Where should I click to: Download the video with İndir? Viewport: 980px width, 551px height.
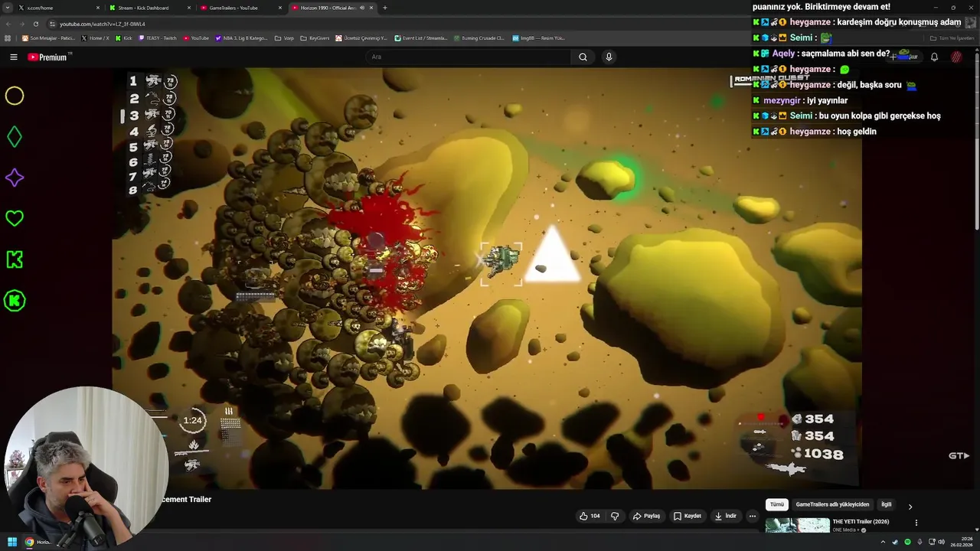725,516
